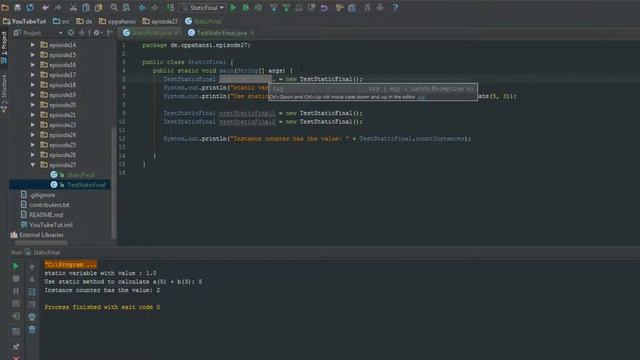Rerun StaticFinal from Run panel play icon
Image resolution: width=640 pixels, height=360 pixels.
(16, 266)
